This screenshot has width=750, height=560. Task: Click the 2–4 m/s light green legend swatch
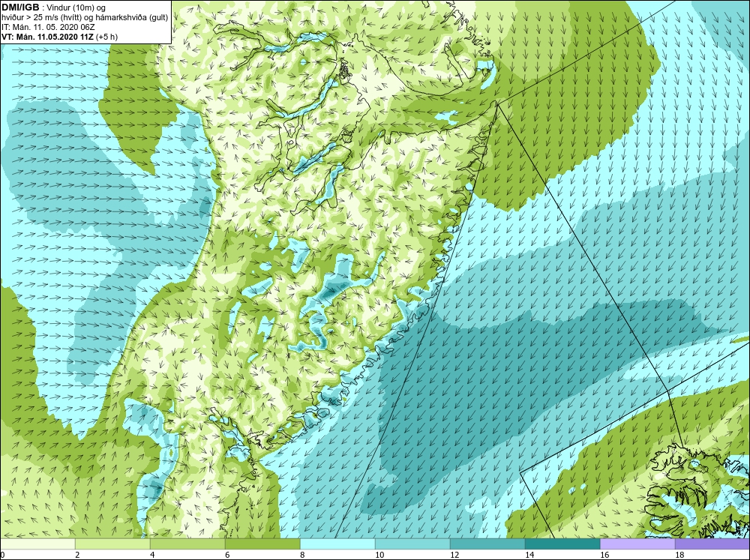(112, 544)
